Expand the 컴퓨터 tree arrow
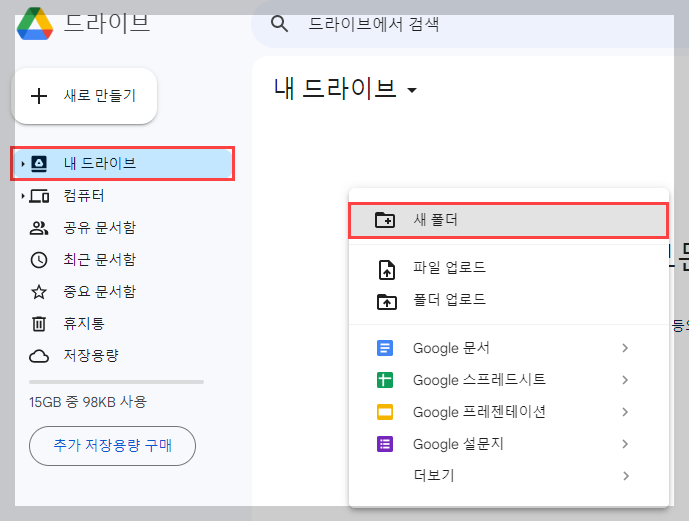 [x=23, y=196]
